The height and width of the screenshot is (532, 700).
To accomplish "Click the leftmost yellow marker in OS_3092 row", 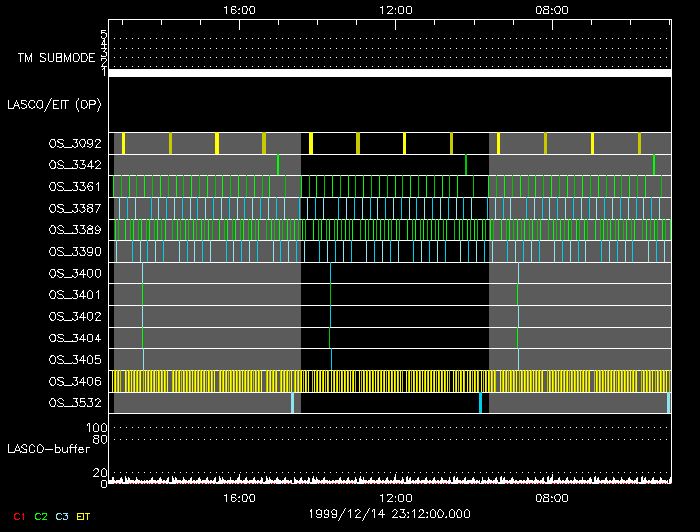I will tap(123, 143).
